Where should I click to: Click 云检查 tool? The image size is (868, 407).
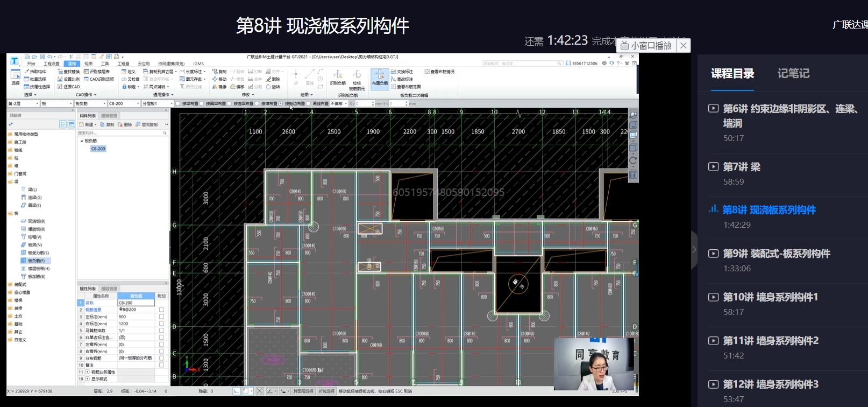point(131,79)
